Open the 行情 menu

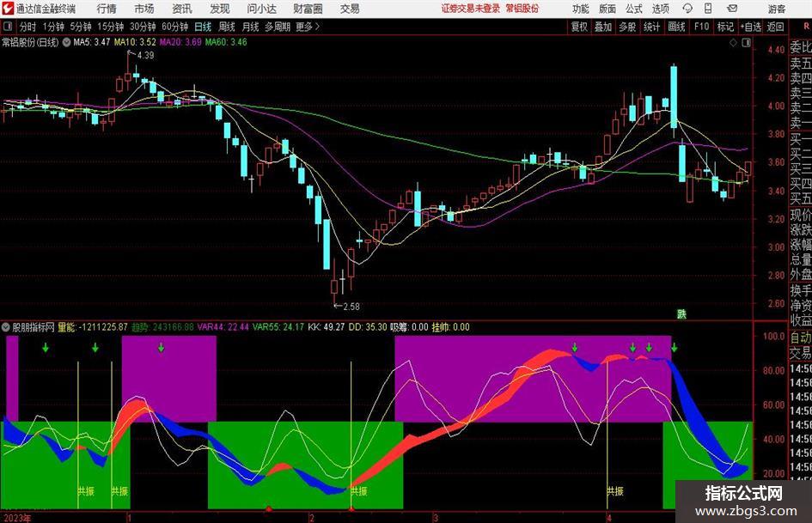pyautogui.click(x=107, y=9)
